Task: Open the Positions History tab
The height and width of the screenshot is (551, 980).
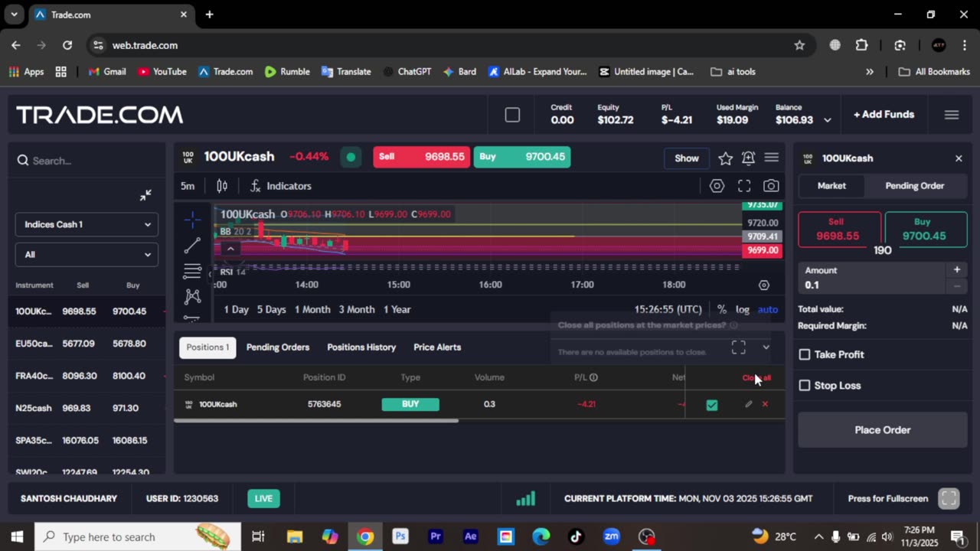Action: [x=361, y=347]
